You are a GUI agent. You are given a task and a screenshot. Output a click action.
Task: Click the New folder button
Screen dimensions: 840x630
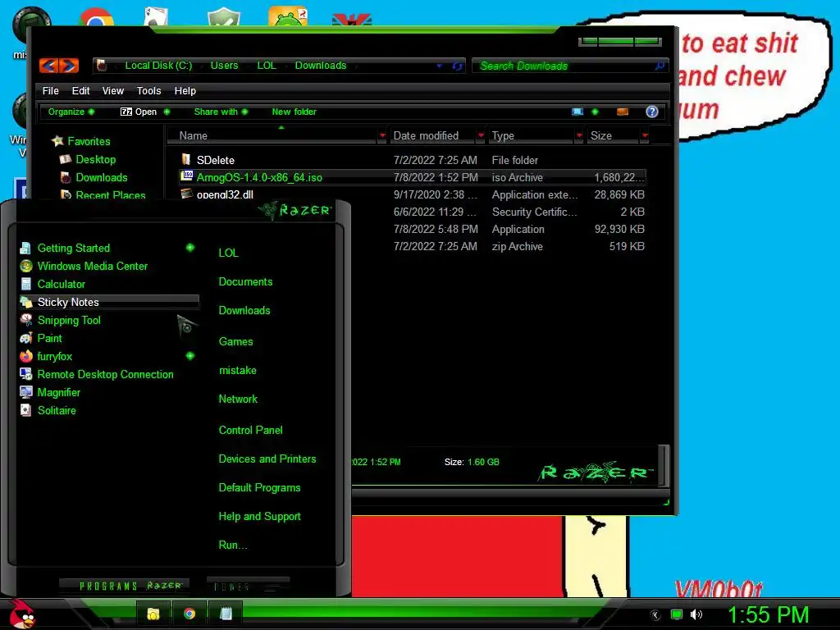pyautogui.click(x=294, y=112)
